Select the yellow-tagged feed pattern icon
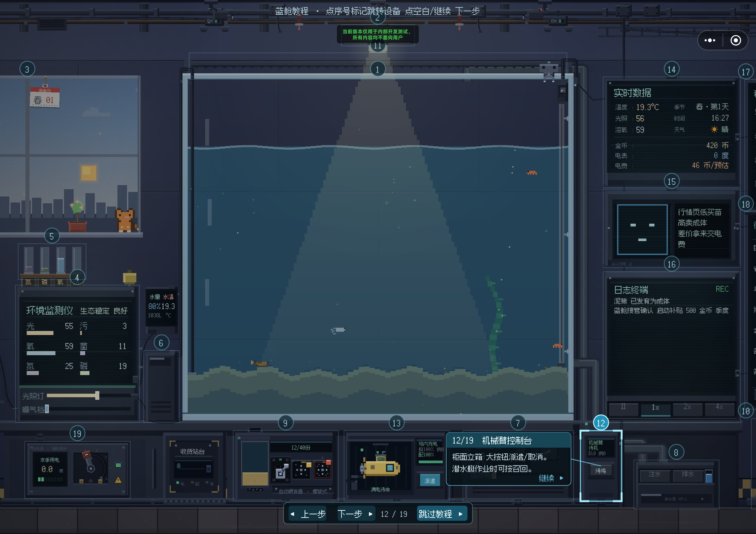 pos(302,469)
